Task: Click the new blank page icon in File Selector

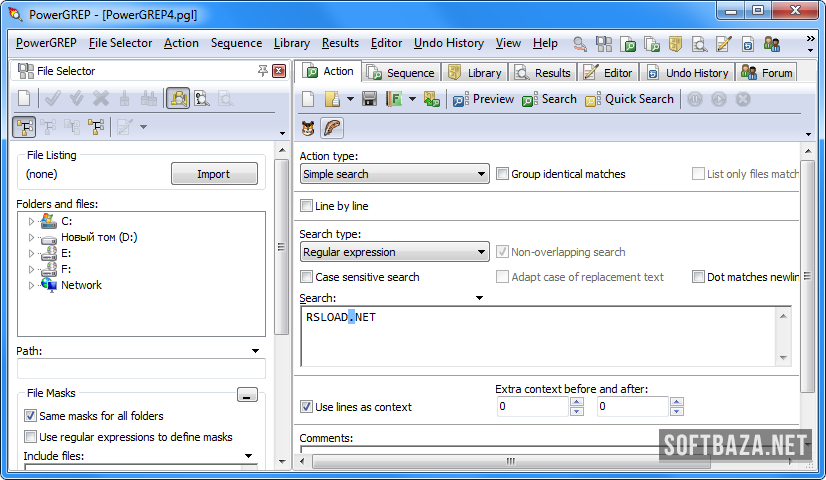Action: point(24,98)
